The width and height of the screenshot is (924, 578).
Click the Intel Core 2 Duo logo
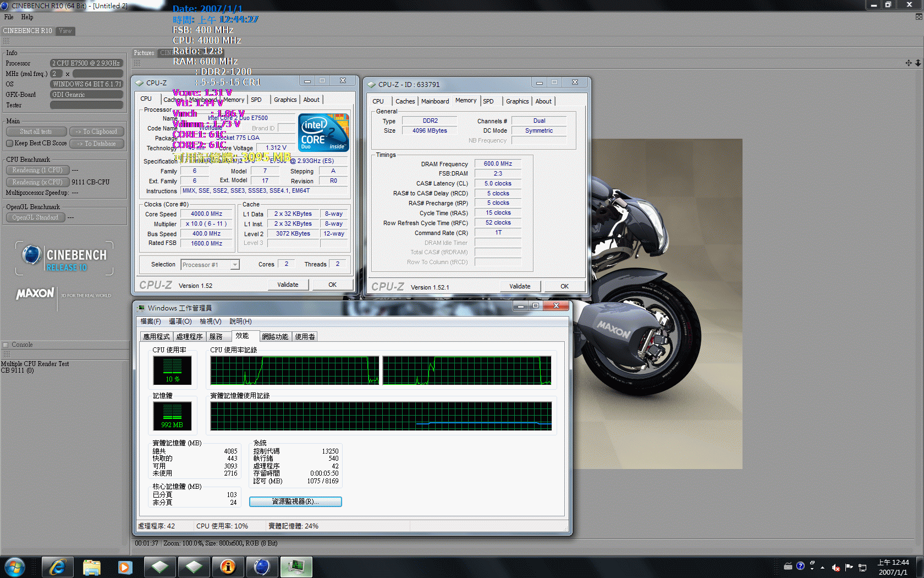tap(323, 132)
